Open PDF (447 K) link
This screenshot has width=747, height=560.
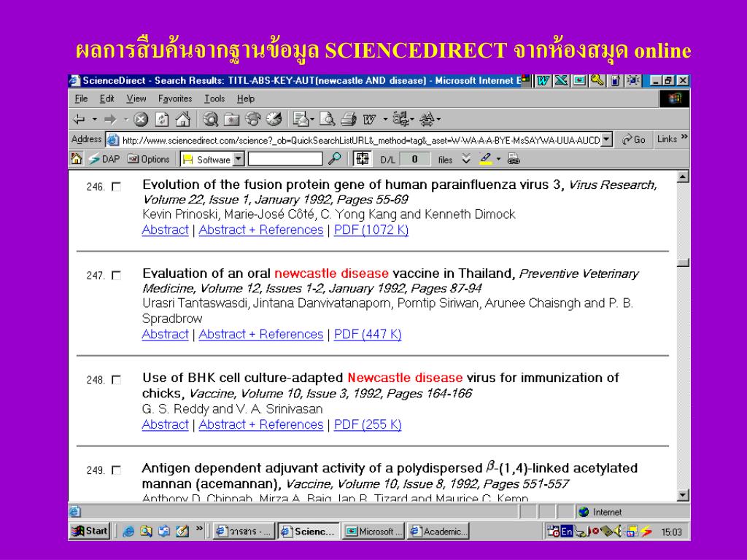click(x=368, y=334)
